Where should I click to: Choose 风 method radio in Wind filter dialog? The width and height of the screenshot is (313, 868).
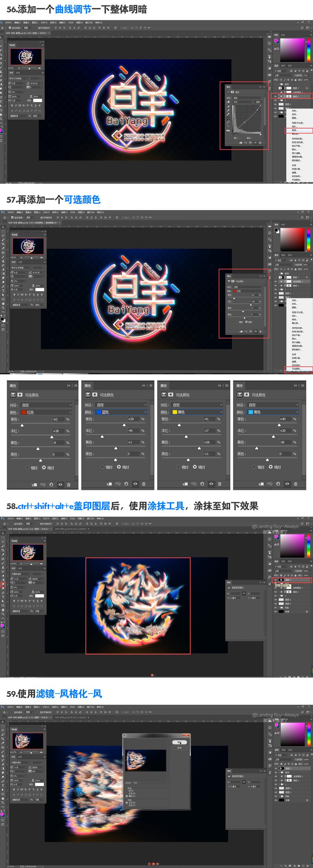(127, 791)
